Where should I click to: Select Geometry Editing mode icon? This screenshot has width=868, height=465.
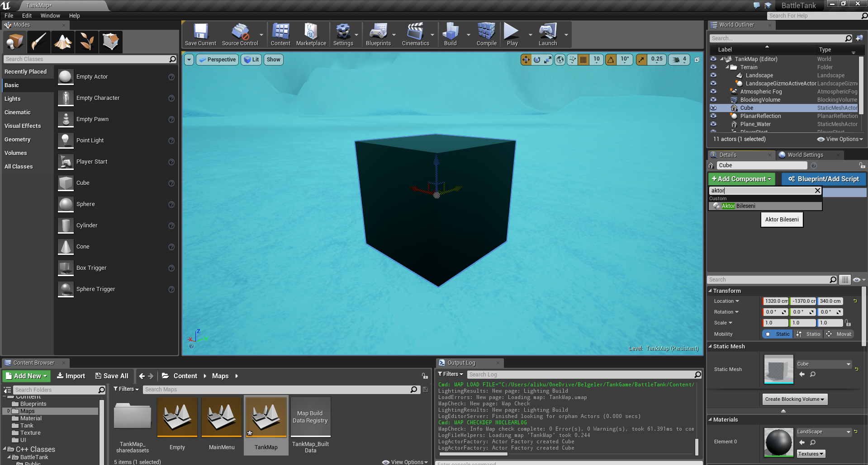(x=111, y=42)
